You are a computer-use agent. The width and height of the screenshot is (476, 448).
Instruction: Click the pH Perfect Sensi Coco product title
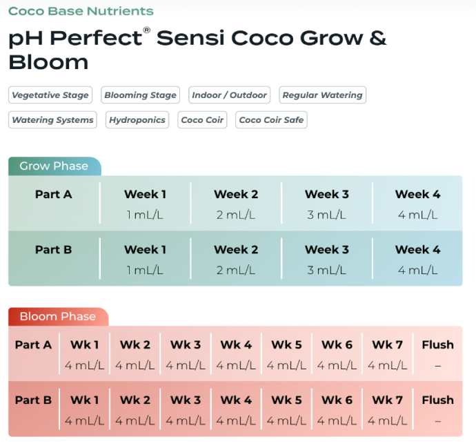pyautogui.click(x=197, y=50)
